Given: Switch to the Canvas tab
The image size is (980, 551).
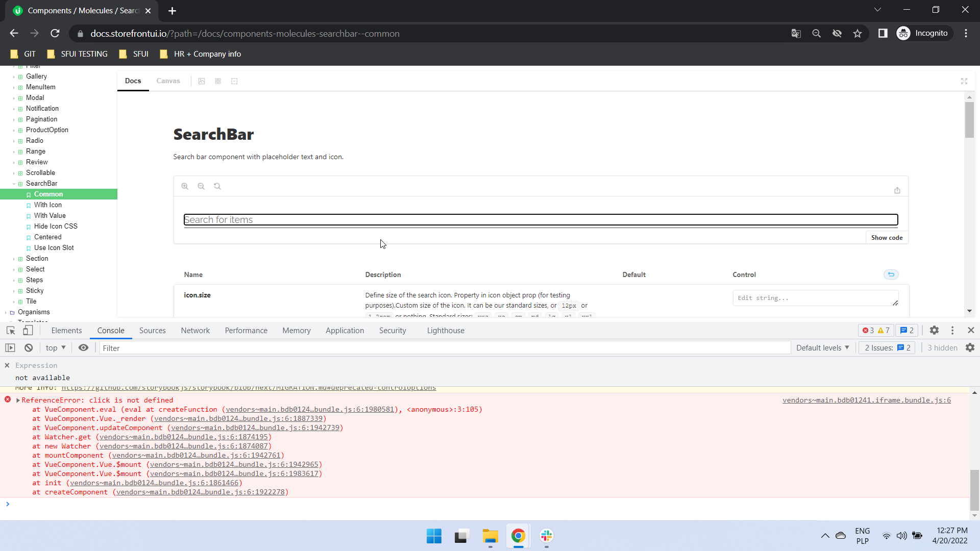Looking at the screenshot, I should tap(168, 81).
